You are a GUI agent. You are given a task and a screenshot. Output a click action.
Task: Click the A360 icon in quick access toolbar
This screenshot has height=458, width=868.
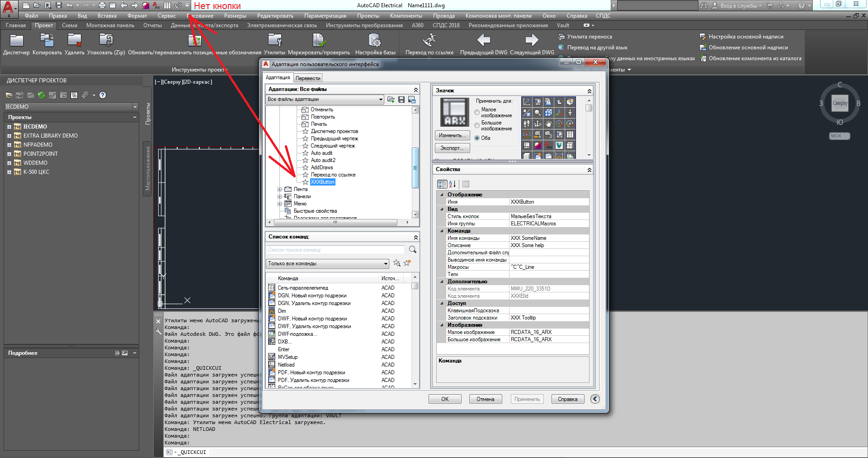click(156, 5)
